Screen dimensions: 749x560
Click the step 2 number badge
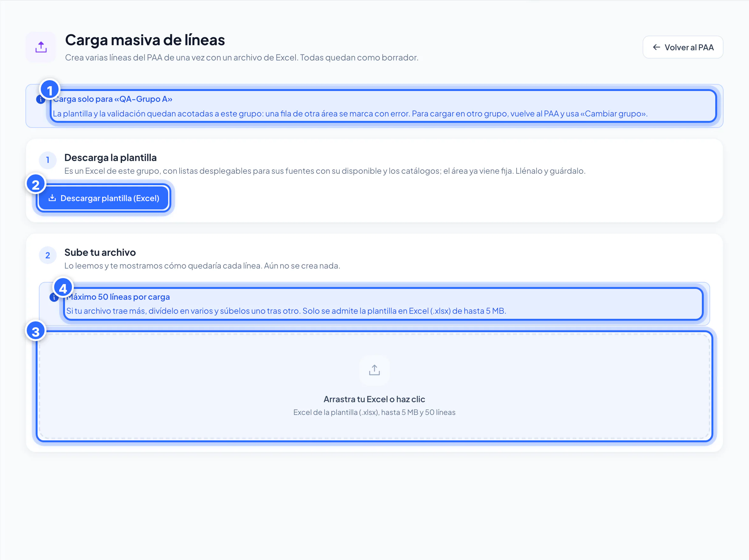coord(48,255)
